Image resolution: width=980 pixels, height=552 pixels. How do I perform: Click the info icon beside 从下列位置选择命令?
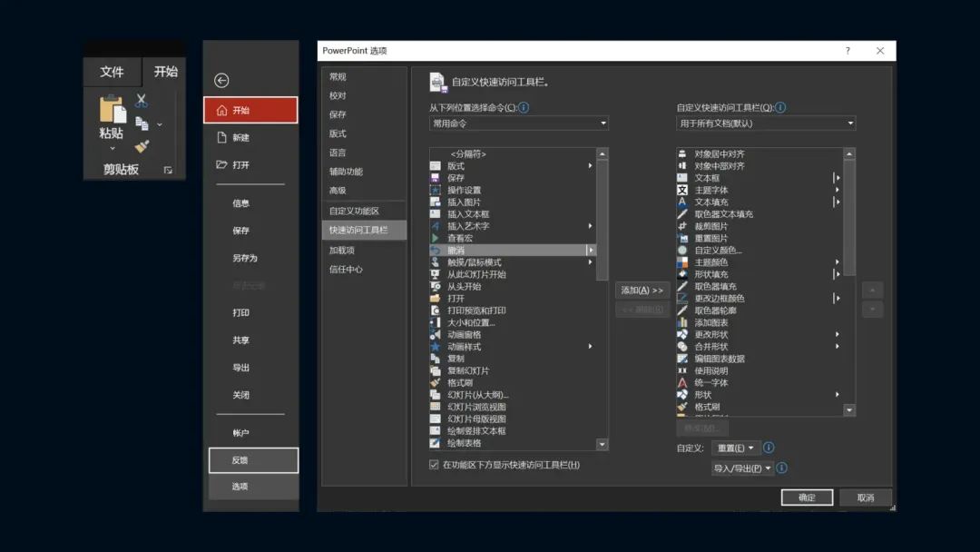[x=524, y=107]
